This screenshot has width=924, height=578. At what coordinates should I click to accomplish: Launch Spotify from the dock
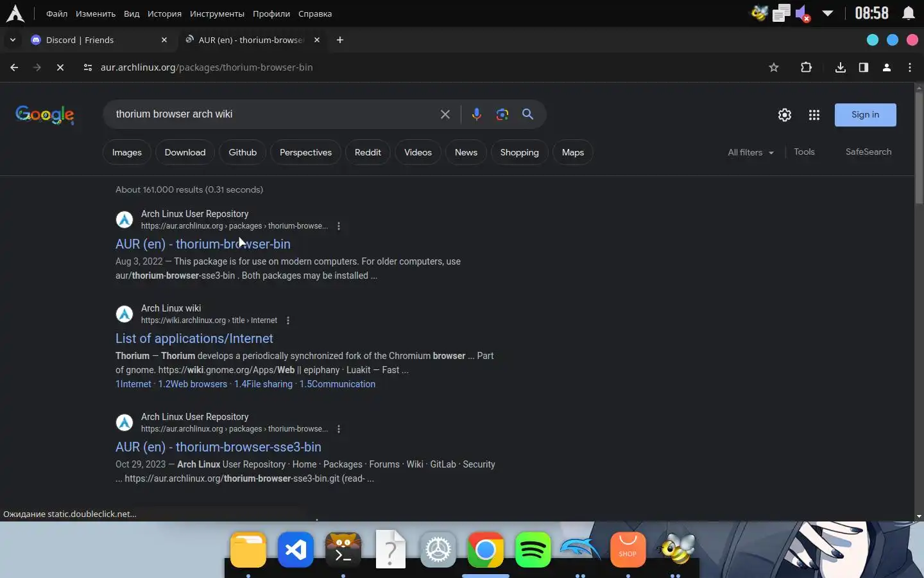coord(533,550)
